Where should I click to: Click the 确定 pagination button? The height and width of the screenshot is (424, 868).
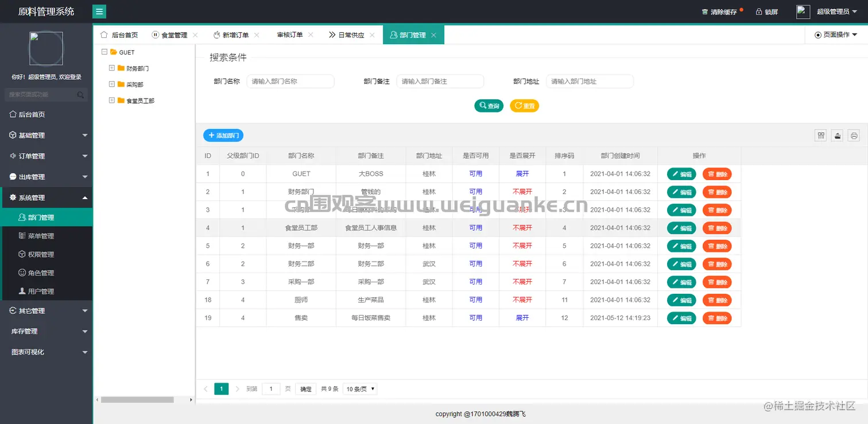click(306, 389)
